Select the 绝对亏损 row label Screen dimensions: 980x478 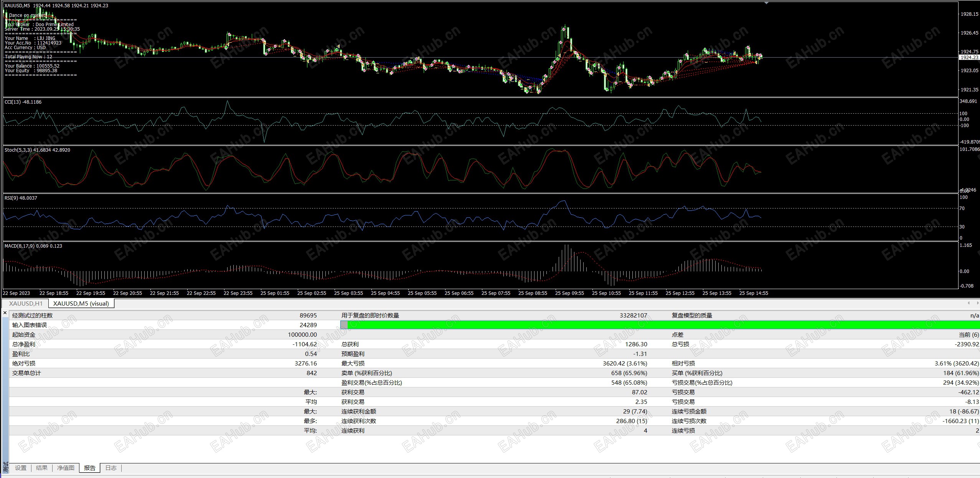pyautogui.click(x=24, y=364)
